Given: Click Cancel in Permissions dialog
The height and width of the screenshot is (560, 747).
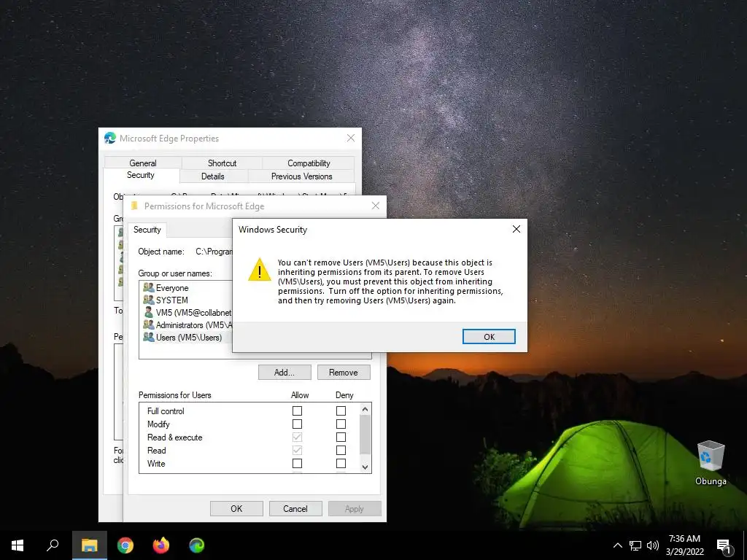Looking at the screenshot, I should (295, 508).
